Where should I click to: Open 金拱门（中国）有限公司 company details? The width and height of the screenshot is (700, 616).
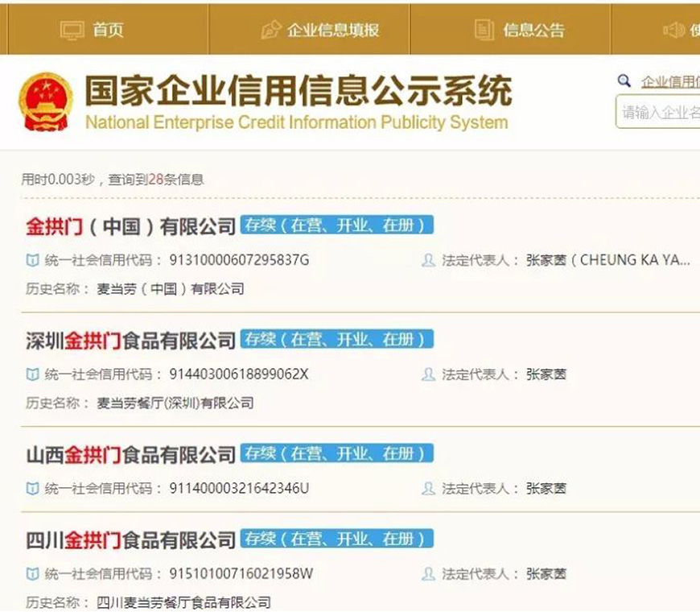(130, 226)
